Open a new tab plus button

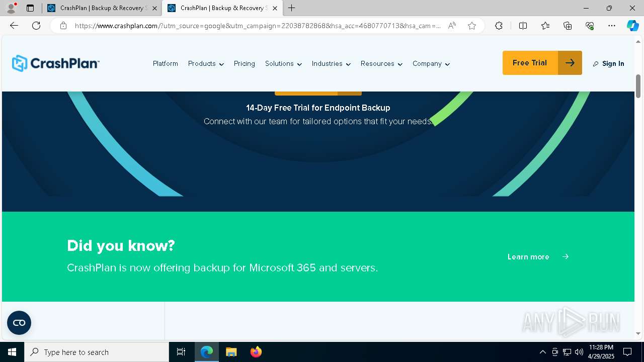(291, 8)
